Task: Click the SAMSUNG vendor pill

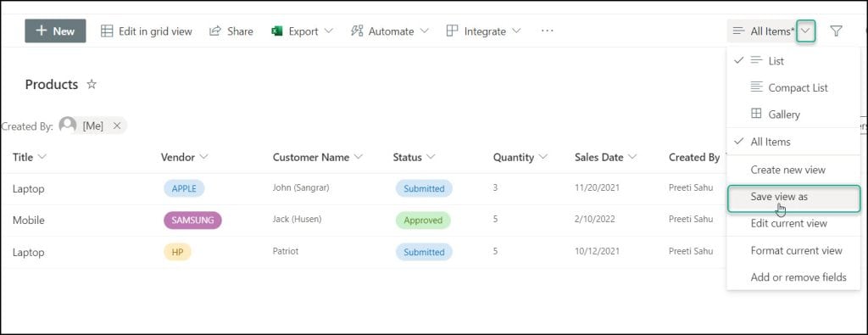Action: (192, 221)
